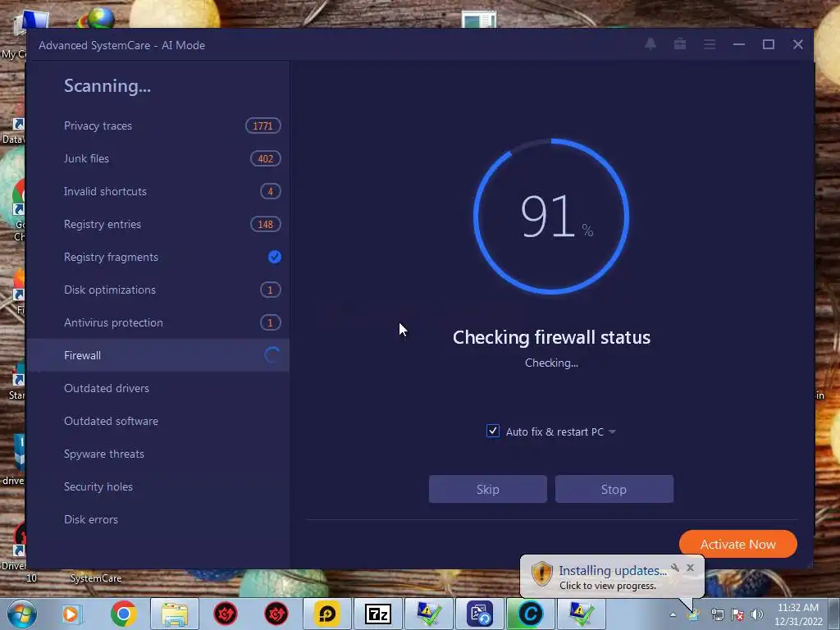This screenshot has width=840, height=630.
Task: Open the hamburger options menu
Action: 710,44
